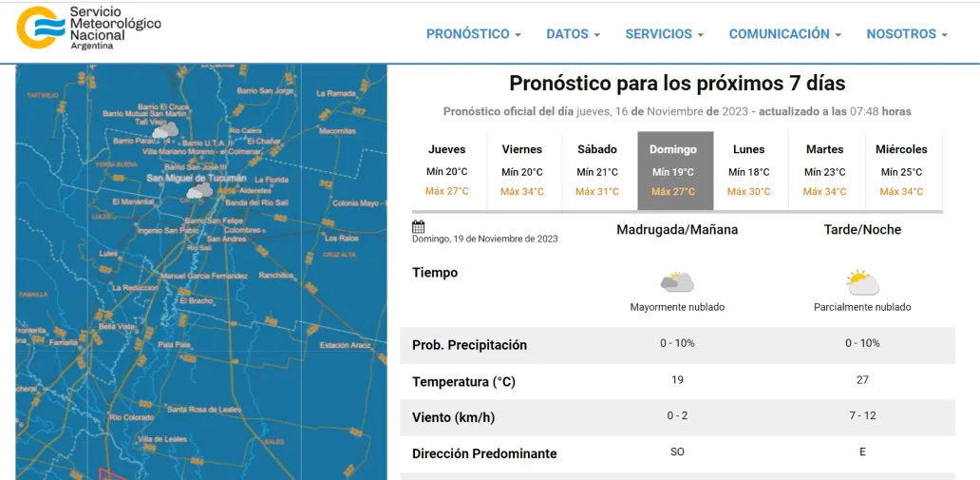This screenshot has height=480, width=980.
Task: Click the morning wind direction SO
Action: [x=677, y=451]
